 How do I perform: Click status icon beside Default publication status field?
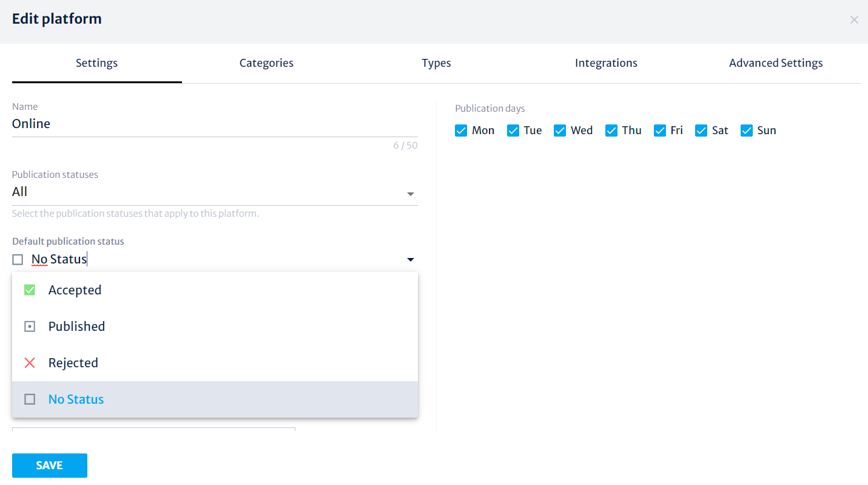18,260
